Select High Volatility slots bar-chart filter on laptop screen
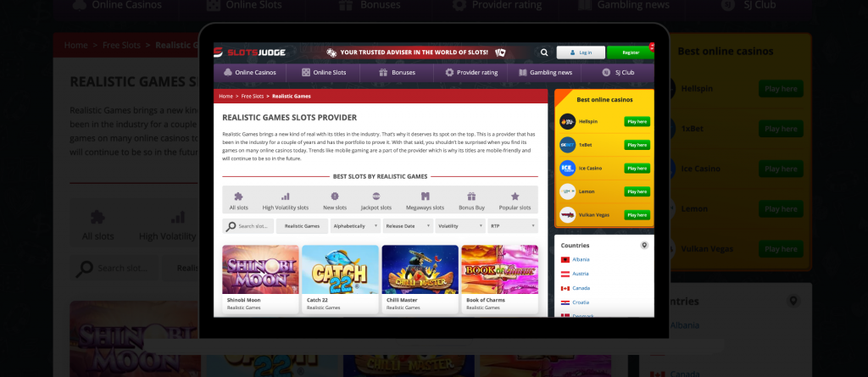This screenshot has height=377, width=868. pyautogui.click(x=285, y=197)
